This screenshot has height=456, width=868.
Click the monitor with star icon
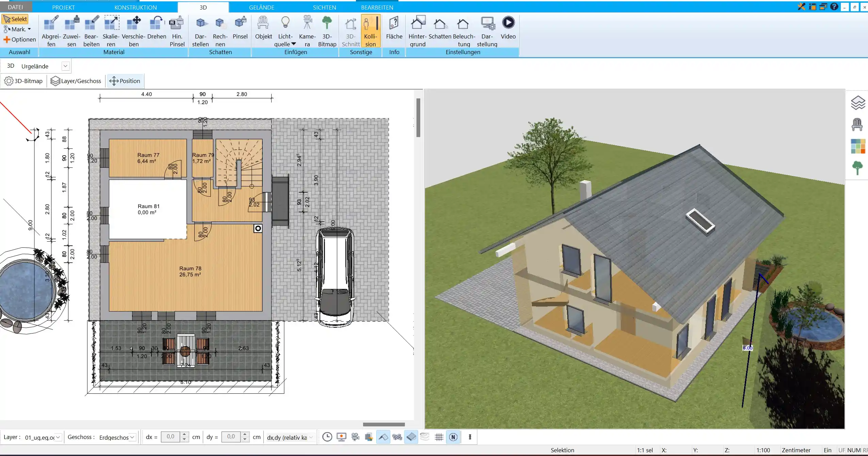pos(341,437)
